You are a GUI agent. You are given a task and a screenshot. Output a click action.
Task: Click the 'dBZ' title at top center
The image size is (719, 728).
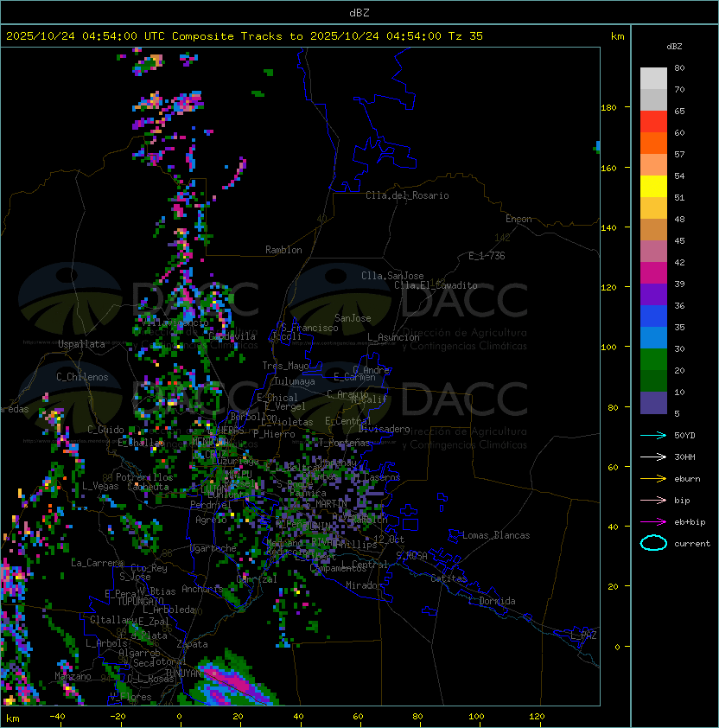[x=359, y=12]
